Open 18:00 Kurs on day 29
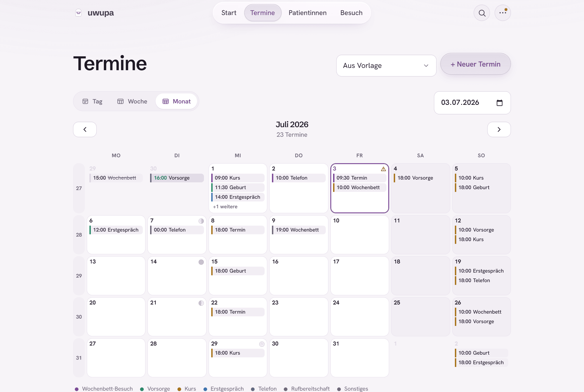 coord(238,353)
